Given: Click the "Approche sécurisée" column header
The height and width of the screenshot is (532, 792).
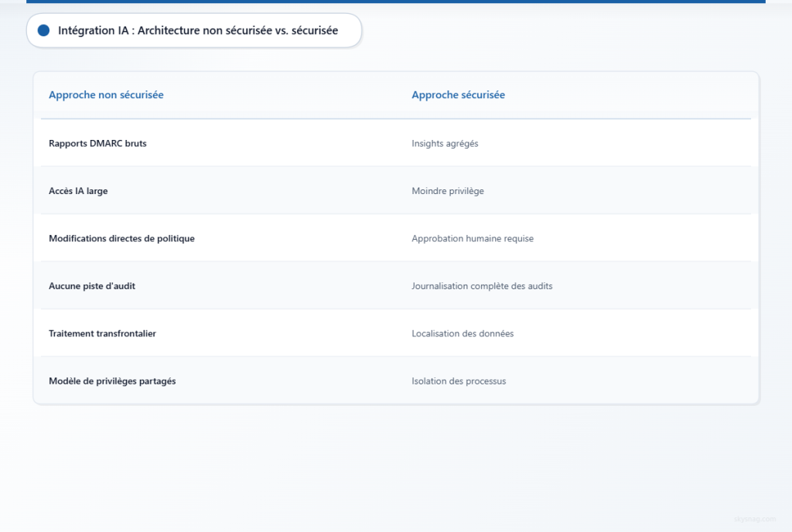Looking at the screenshot, I should (x=458, y=95).
